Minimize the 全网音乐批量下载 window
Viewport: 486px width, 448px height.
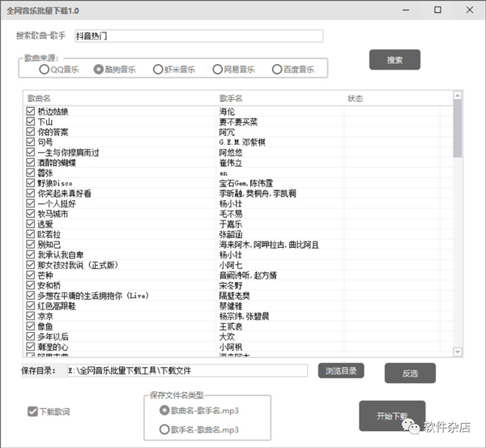(x=406, y=10)
